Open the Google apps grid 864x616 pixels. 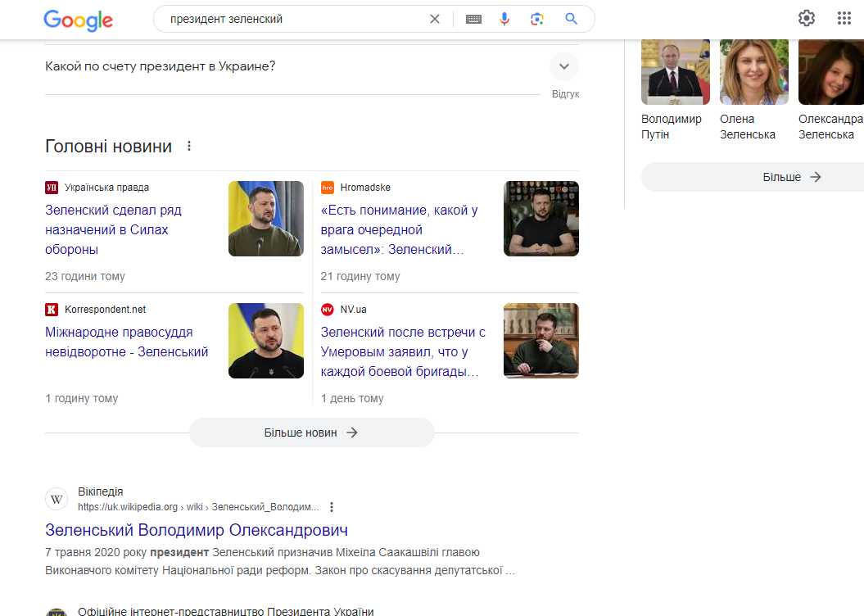844,18
